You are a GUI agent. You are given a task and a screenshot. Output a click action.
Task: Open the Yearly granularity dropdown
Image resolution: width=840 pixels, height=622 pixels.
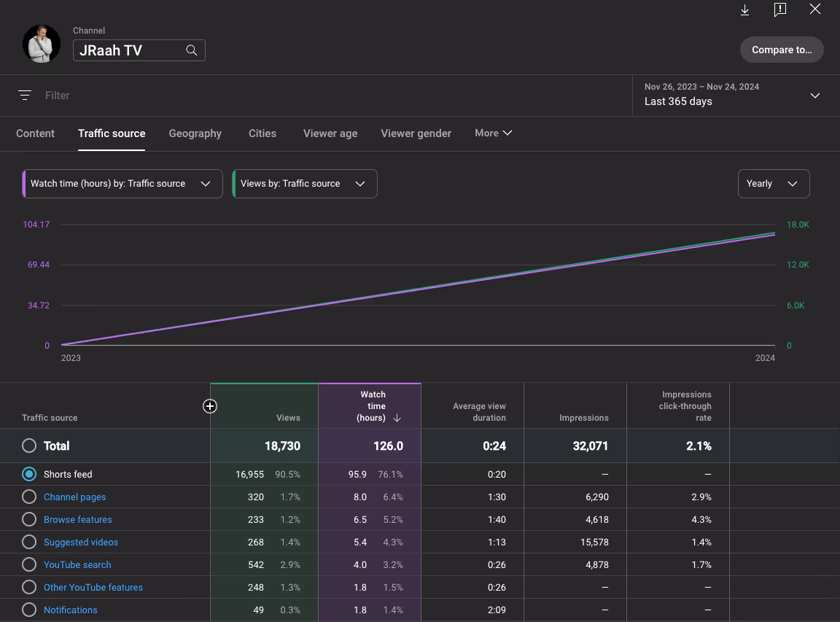pyautogui.click(x=774, y=184)
